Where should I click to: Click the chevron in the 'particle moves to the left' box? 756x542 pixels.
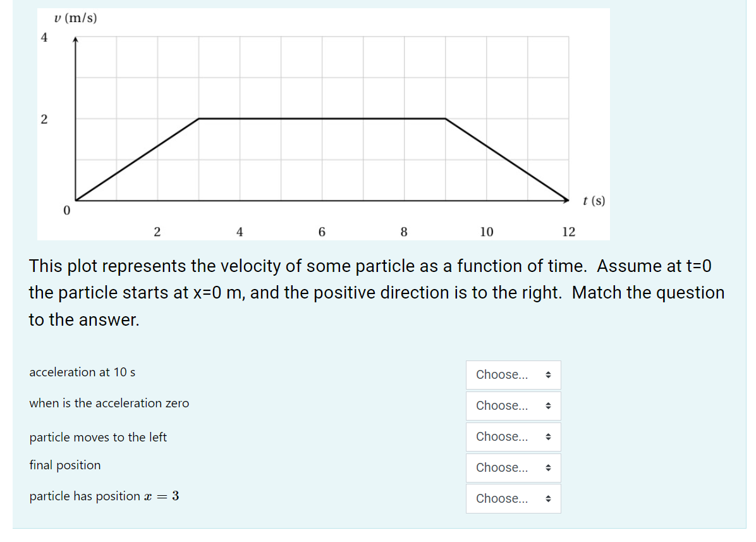[549, 436]
